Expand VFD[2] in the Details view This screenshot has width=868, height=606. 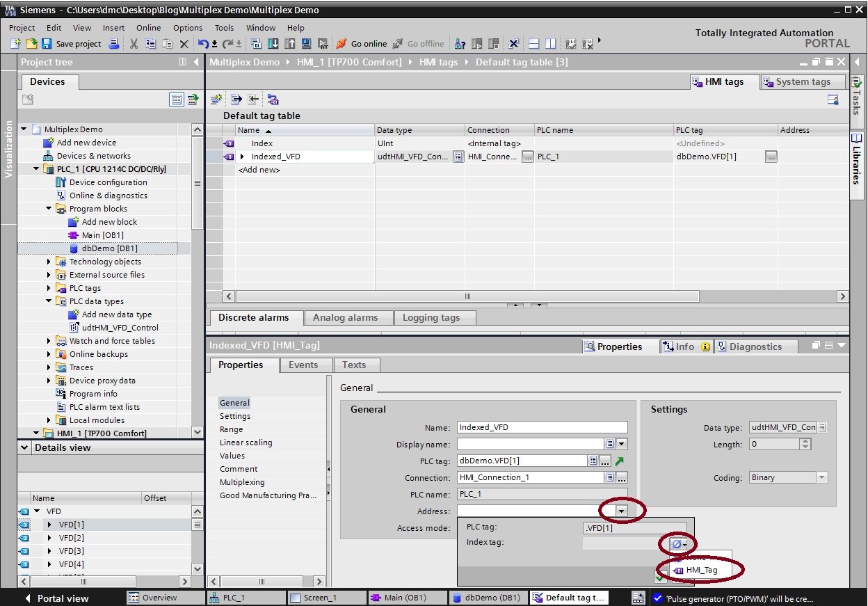49,538
